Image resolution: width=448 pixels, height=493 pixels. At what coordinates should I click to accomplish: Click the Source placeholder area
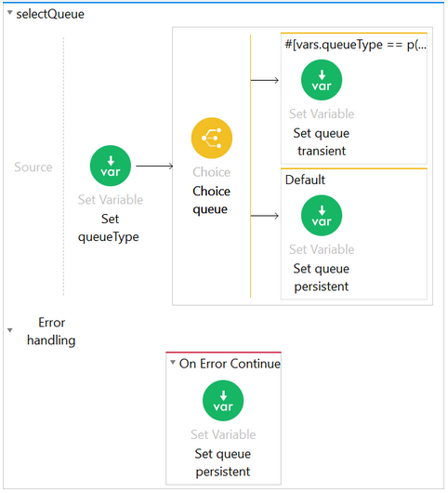click(33, 167)
